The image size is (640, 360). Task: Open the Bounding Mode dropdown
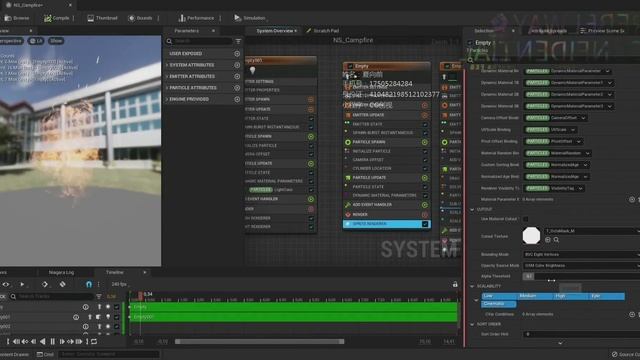(581, 254)
